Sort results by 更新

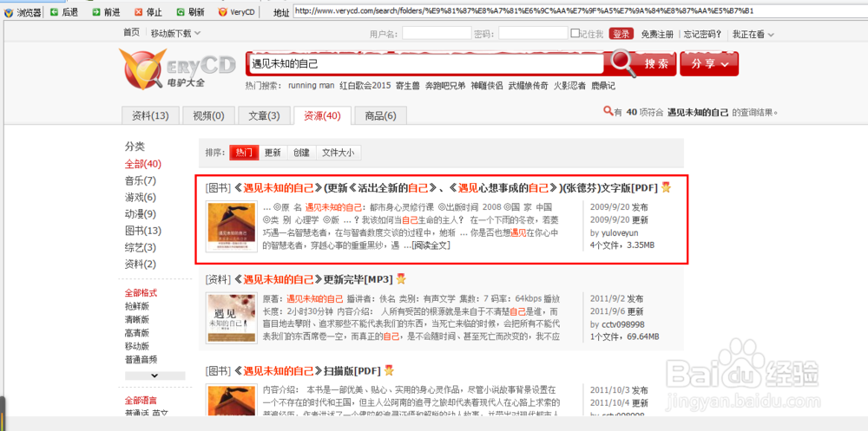click(273, 153)
